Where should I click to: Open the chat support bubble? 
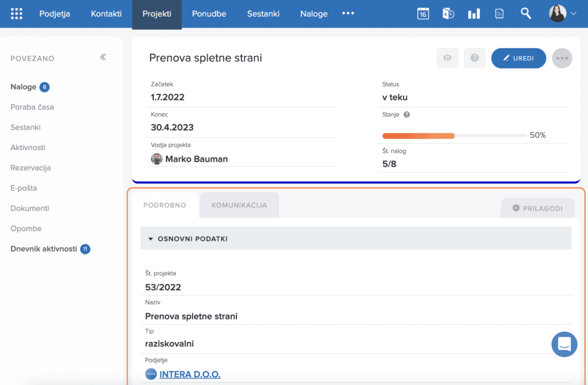564,344
